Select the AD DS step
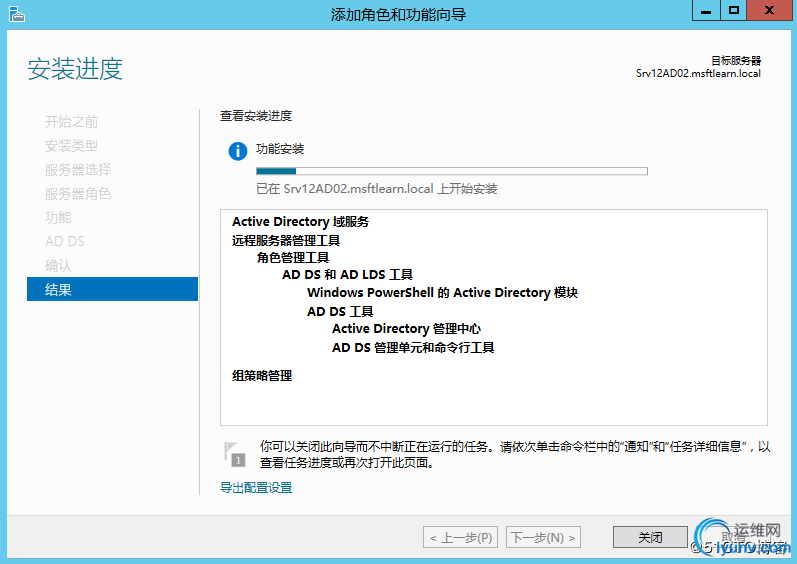 (x=65, y=242)
